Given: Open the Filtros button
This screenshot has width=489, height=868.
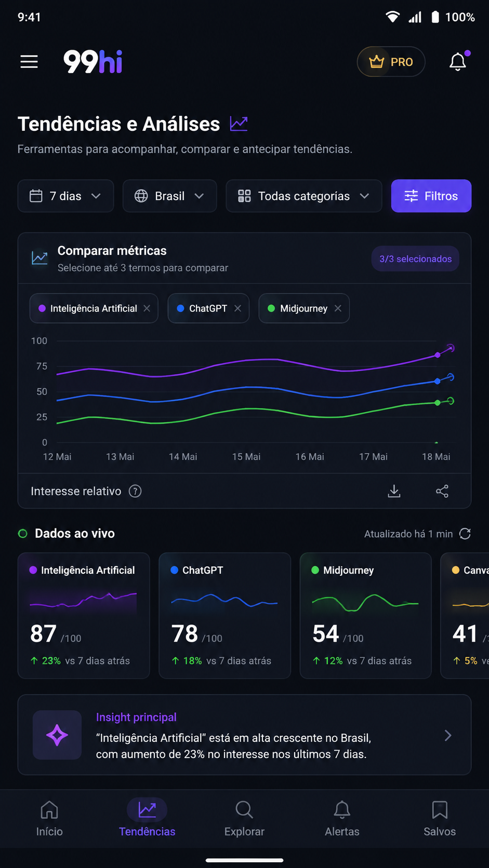Looking at the screenshot, I should pos(431,196).
